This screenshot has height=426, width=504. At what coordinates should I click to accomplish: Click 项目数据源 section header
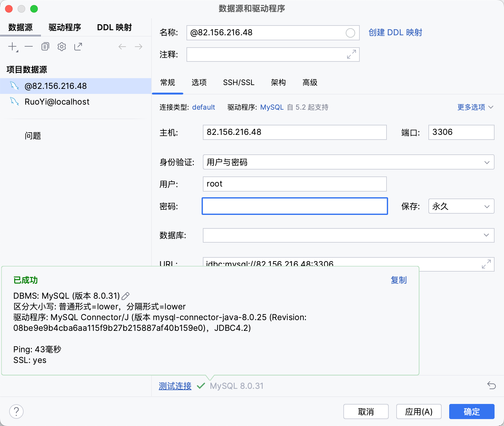pyautogui.click(x=27, y=70)
